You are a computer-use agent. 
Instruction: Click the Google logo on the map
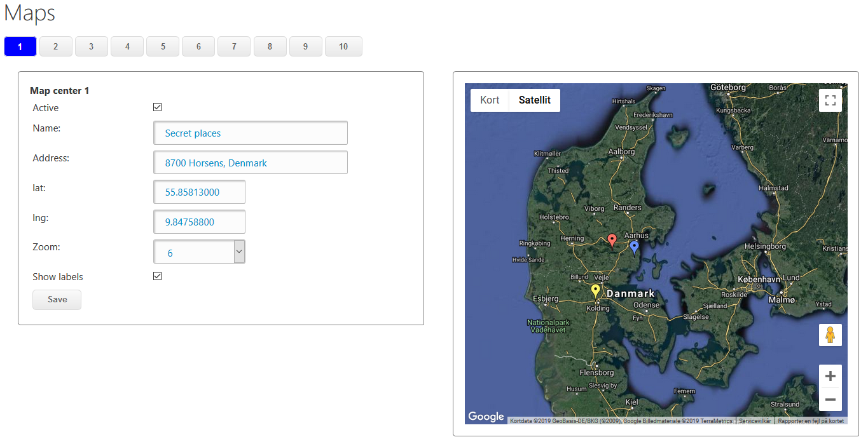(486, 417)
